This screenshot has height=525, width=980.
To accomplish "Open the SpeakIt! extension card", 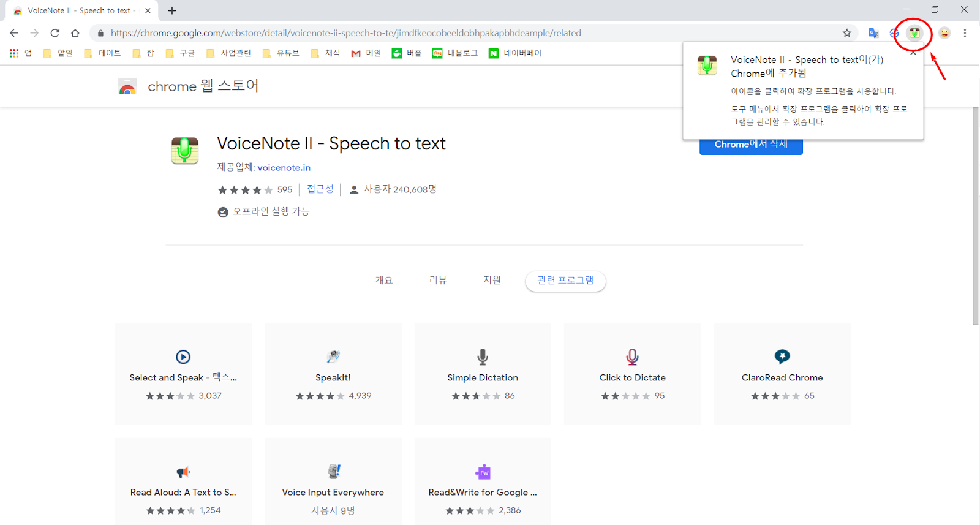I will (333, 374).
